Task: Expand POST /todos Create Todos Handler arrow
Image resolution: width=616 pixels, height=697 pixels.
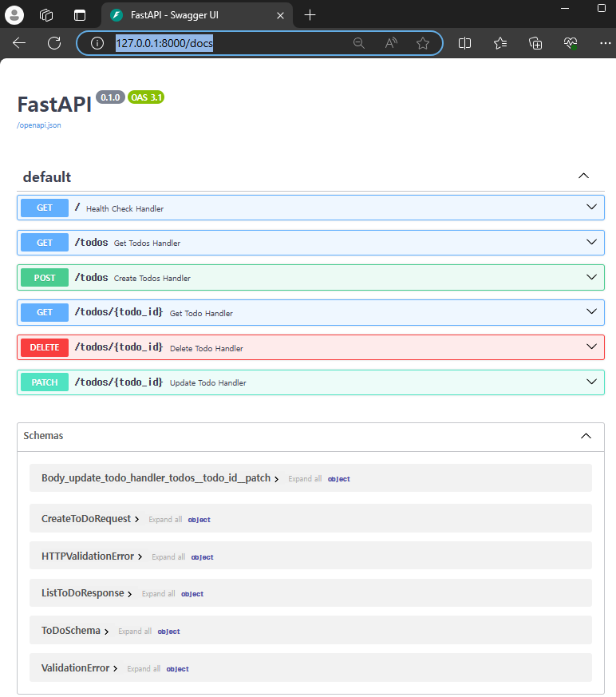Action: pyautogui.click(x=591, y=277)
